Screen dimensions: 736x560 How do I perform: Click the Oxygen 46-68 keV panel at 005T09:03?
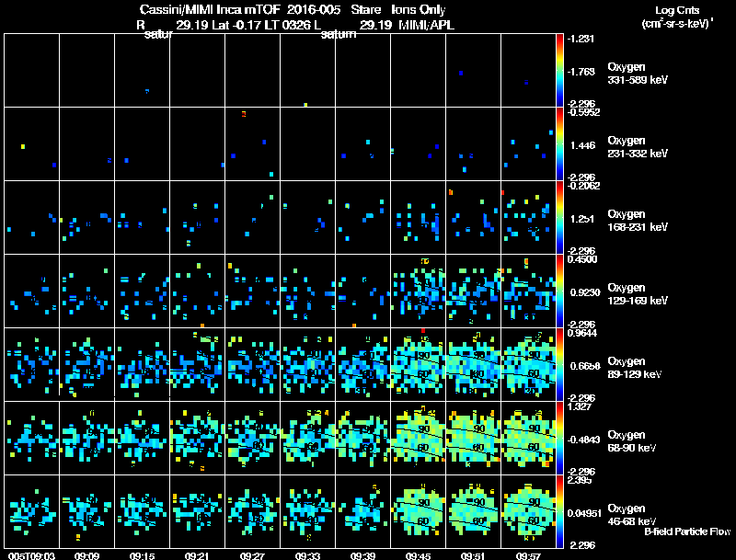coord(32,511)
